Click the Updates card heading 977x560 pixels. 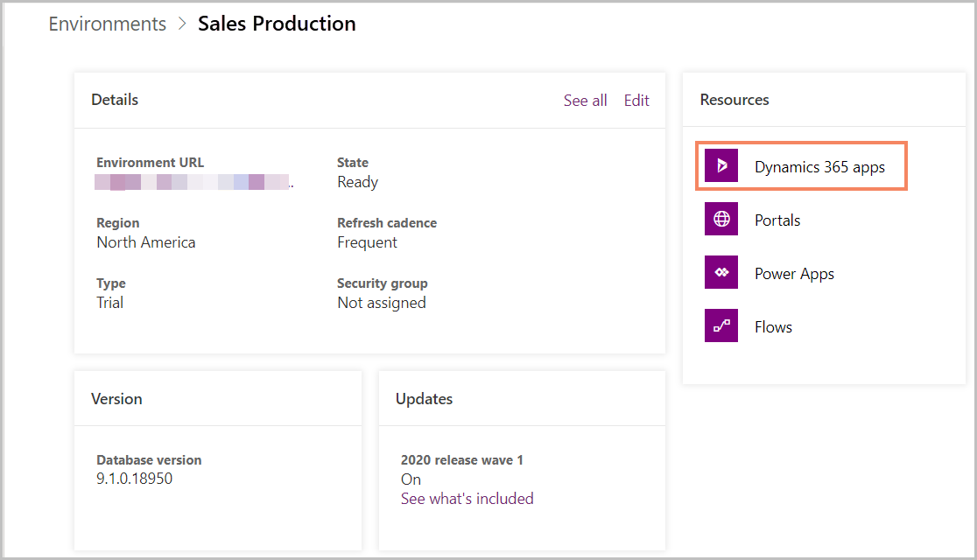point(424,399)
